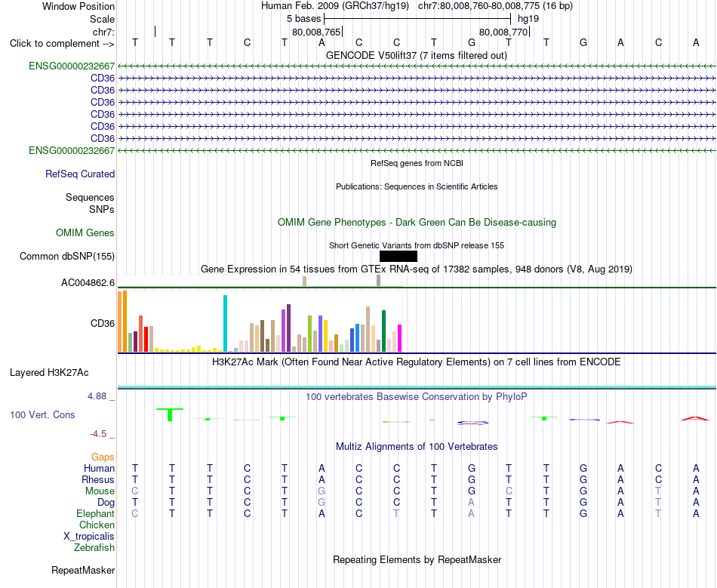Open the GENCODE V50lift37 track title

click(x=416, y=55)
